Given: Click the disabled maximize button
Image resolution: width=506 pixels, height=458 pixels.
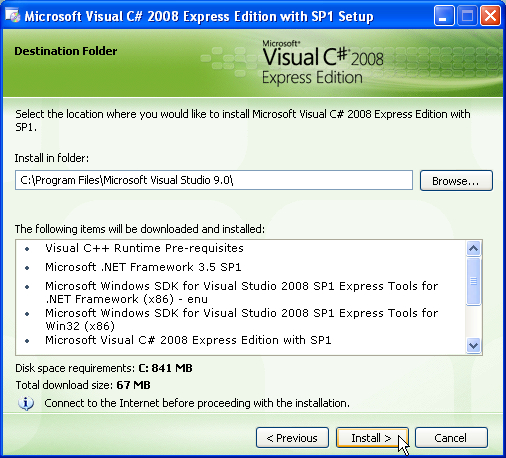Looking at the screenshot, I should 467,16.
